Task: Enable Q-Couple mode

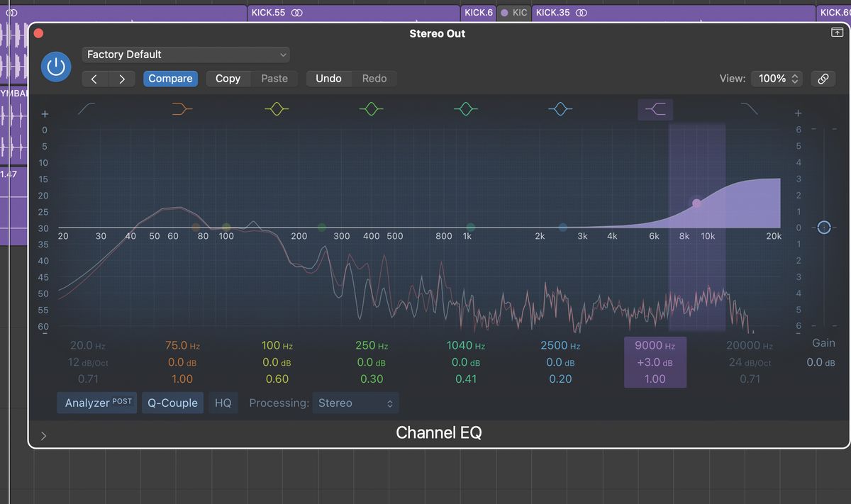Action: click(x=172, y=403)
